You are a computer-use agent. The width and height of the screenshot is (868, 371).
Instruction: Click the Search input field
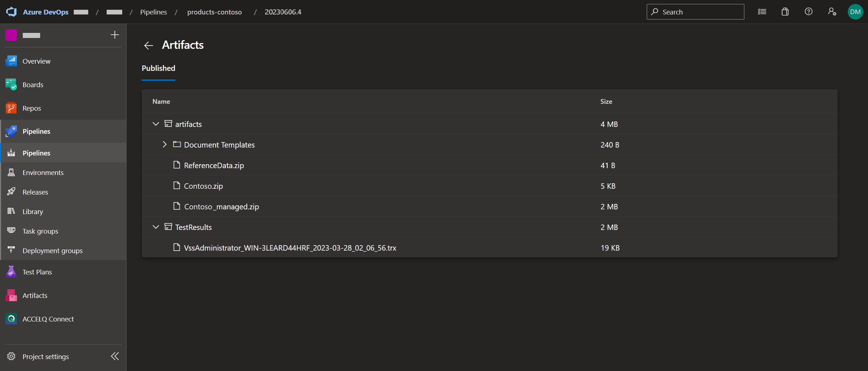[700, 12]
